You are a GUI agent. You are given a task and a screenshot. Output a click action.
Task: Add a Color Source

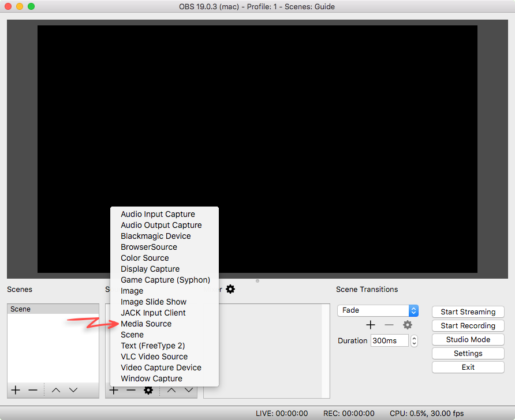click(165, 258)
